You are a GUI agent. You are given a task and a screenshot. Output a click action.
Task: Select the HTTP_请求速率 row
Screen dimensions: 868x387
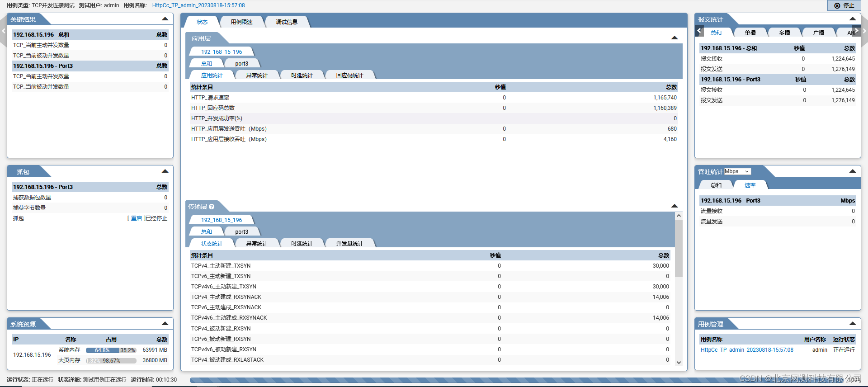(434, 98)
